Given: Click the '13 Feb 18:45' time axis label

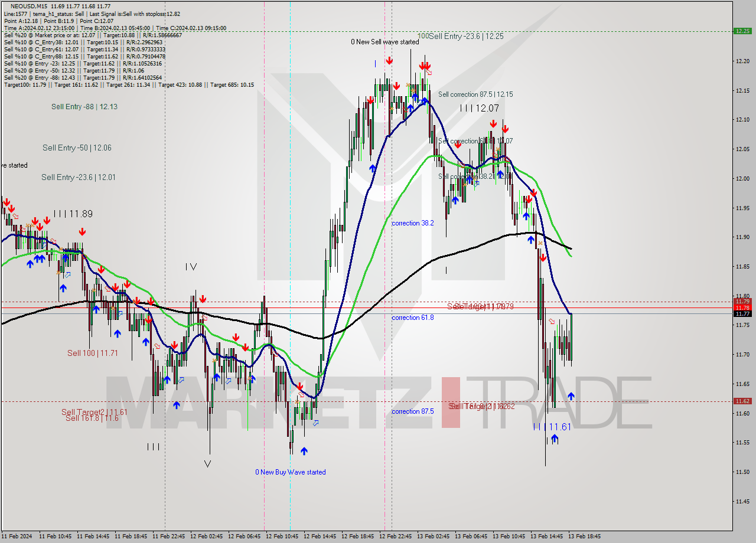Looking at the screenshot, I should [x=585, y=537].
